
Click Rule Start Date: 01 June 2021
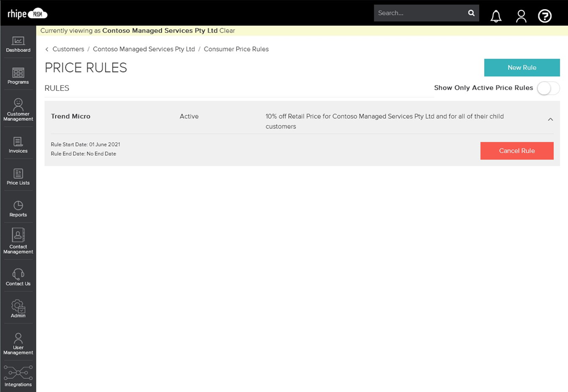(85, 144)
